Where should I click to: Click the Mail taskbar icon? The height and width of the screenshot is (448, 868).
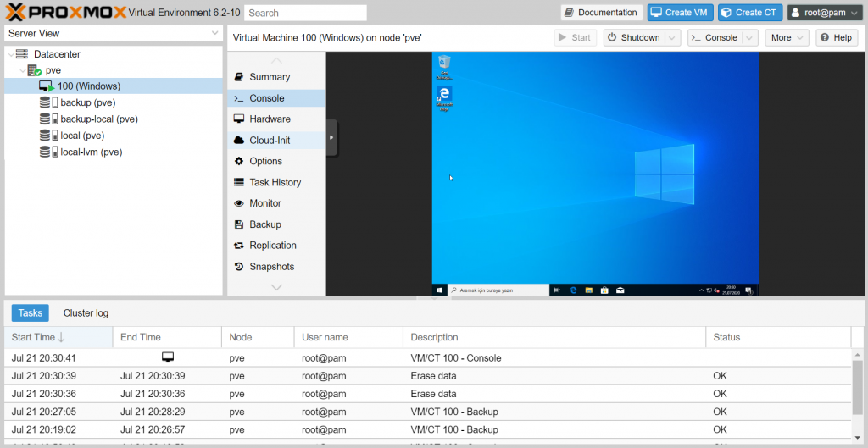click(620, 290)
